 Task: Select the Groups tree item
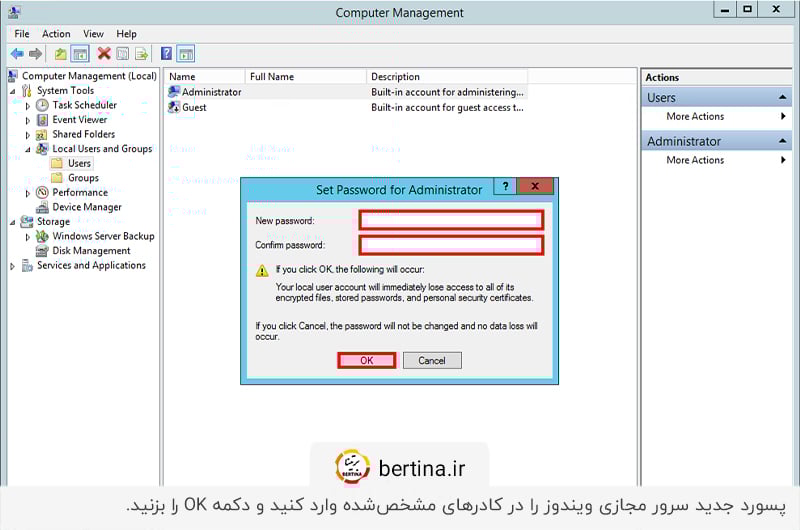pyautogui.click(x=83, y=178)
